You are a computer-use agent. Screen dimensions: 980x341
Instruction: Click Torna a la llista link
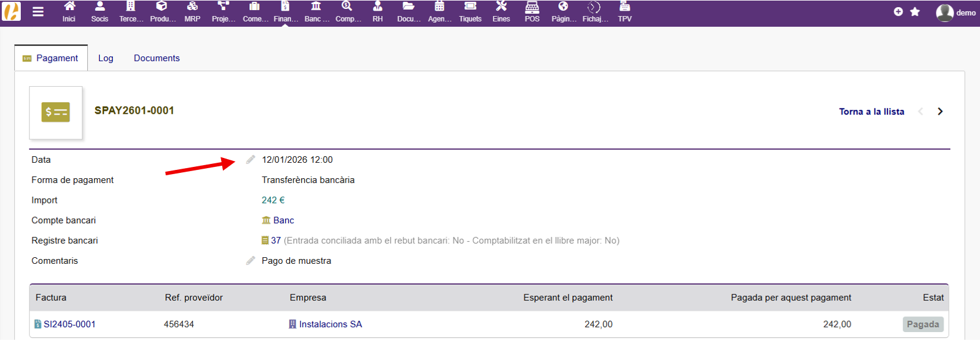point(871,112)
